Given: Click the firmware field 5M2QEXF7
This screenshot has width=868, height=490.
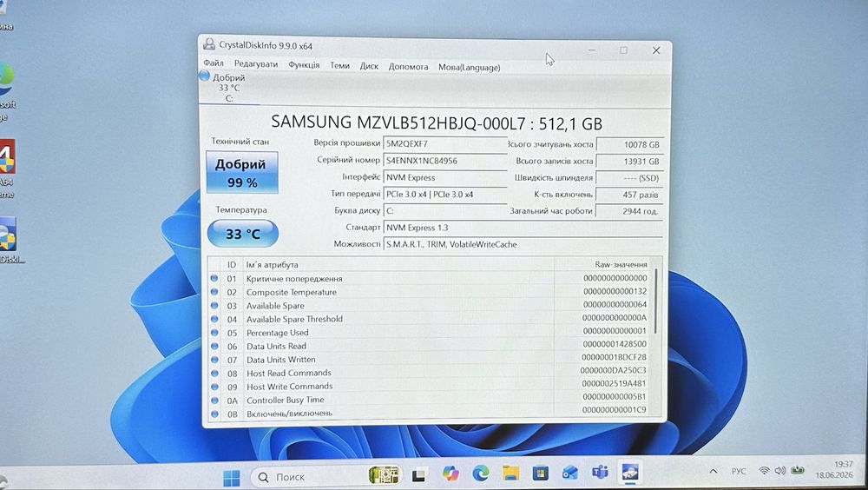Looking at the screenshot, I should pos(445,143).
